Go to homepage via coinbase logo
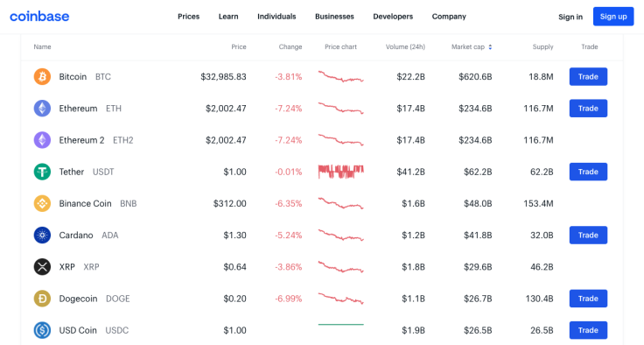Screen dimensions: 644x345 (x=39, y=17)
